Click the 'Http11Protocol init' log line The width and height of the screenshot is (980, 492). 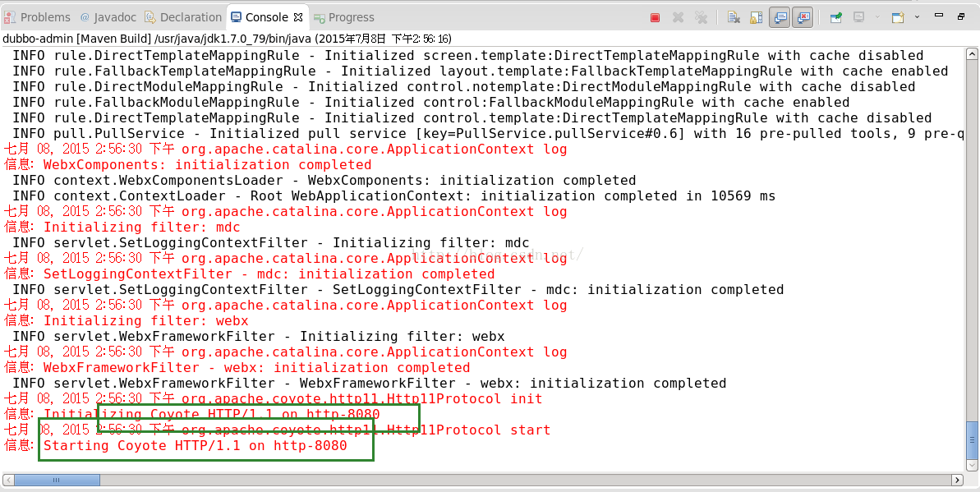(273, 399)
